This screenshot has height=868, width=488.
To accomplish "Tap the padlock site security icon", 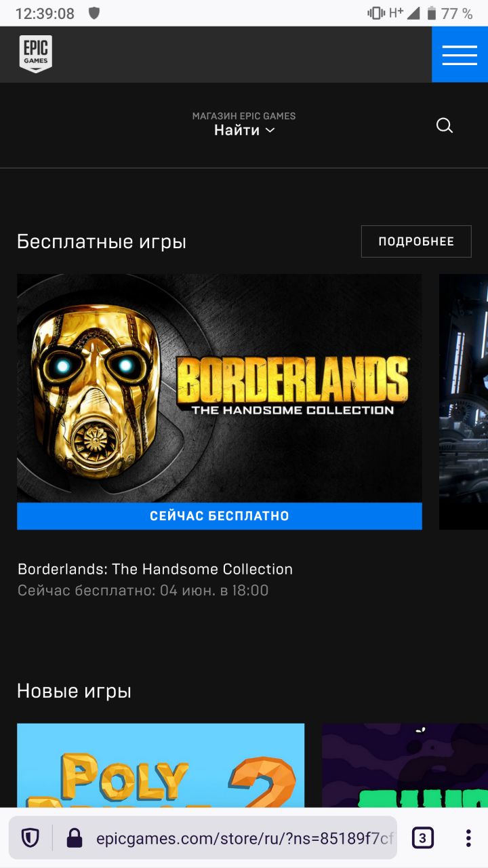I will coord(75,838).
